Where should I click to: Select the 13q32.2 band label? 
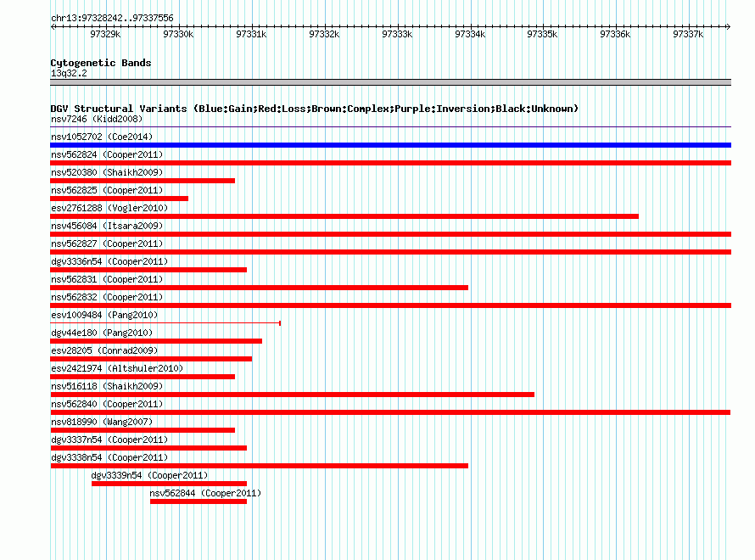[69, 73]
